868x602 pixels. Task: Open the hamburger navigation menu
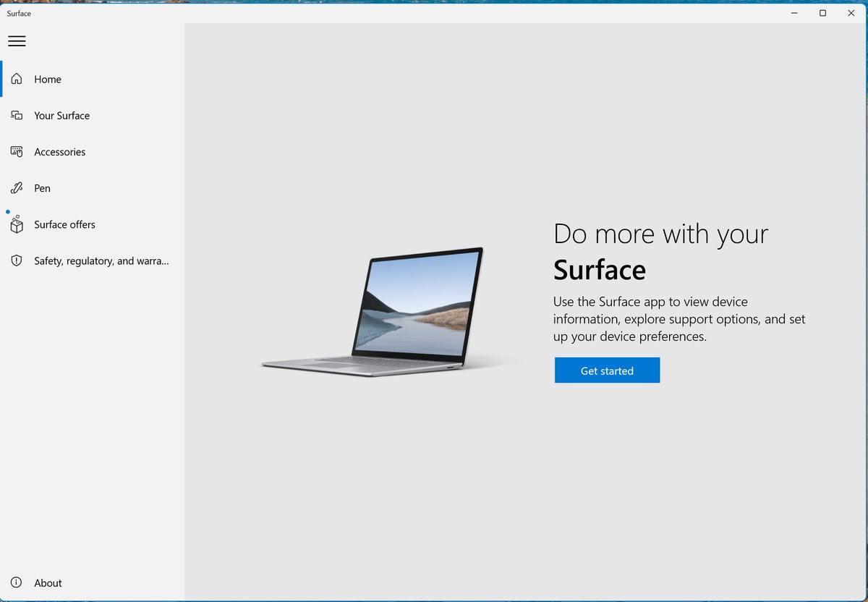tap(17, 41)
